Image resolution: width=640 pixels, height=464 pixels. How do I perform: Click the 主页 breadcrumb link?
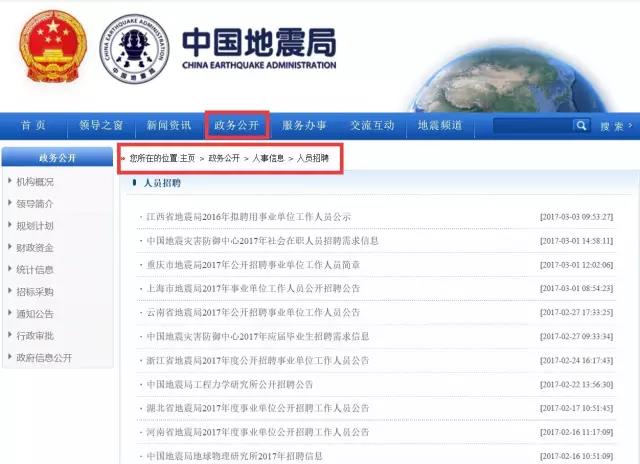[187, 158]
